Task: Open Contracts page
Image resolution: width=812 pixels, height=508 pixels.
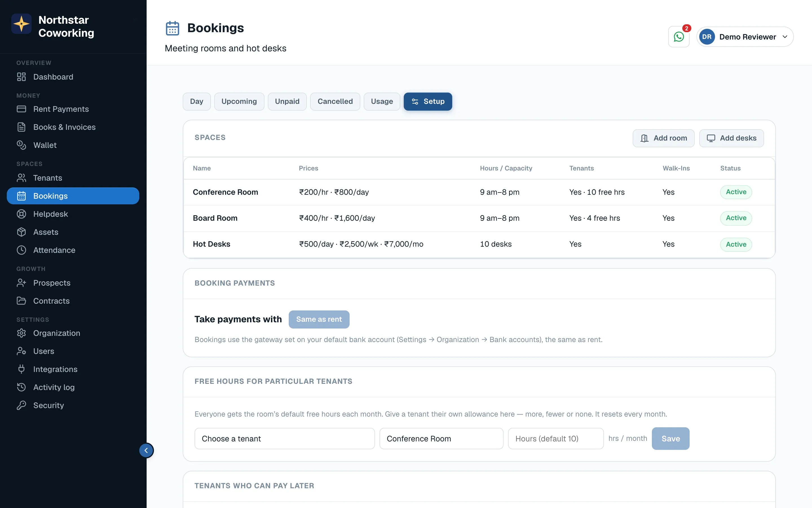Action: (73, 301)
